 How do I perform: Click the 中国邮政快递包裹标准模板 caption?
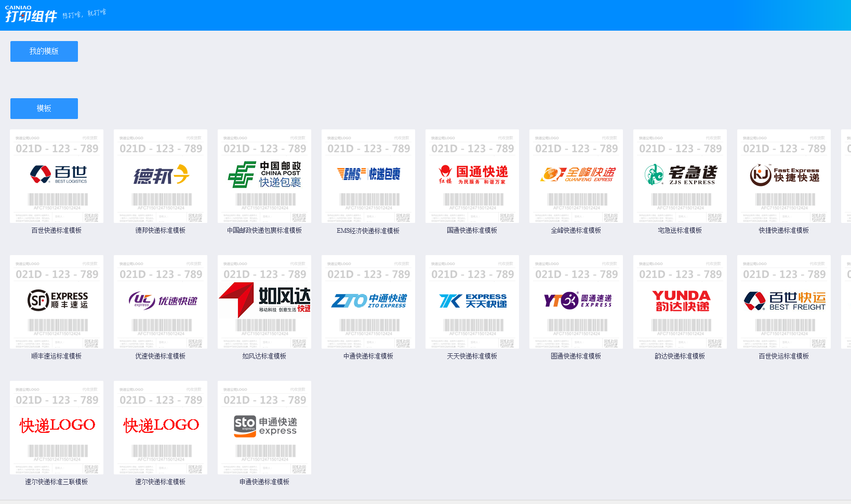tap(264, 230)
